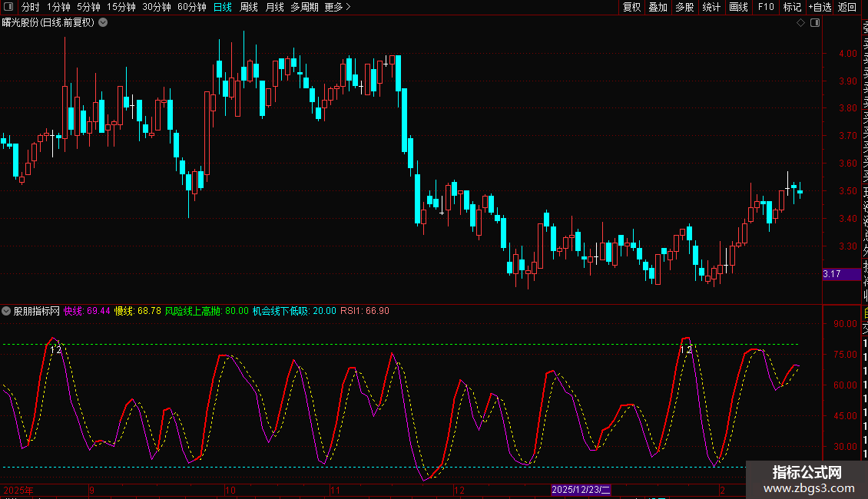Click the 曙光股份(日线.前复权) title

48,23
